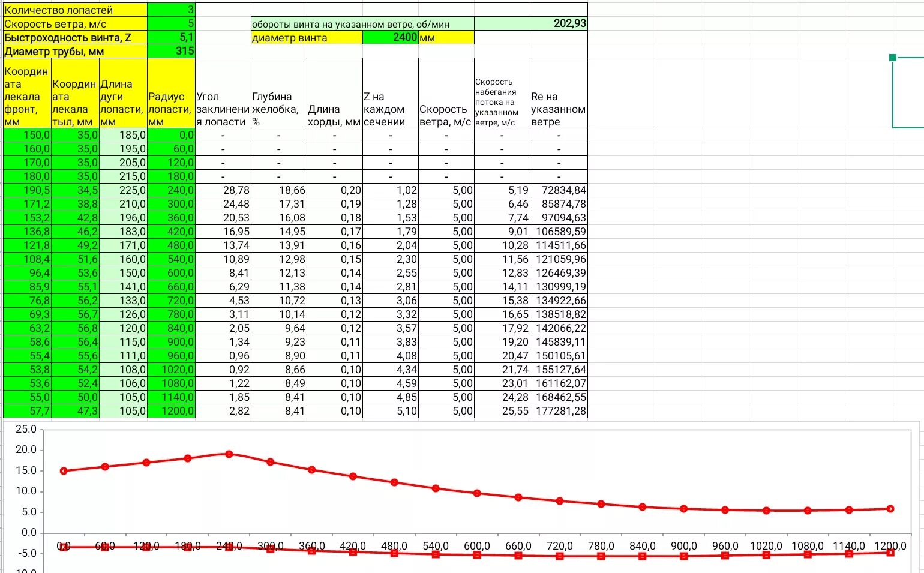Select the wind speed input value '5'
Viewport: 924px width, 573px height.
point(171,24)
